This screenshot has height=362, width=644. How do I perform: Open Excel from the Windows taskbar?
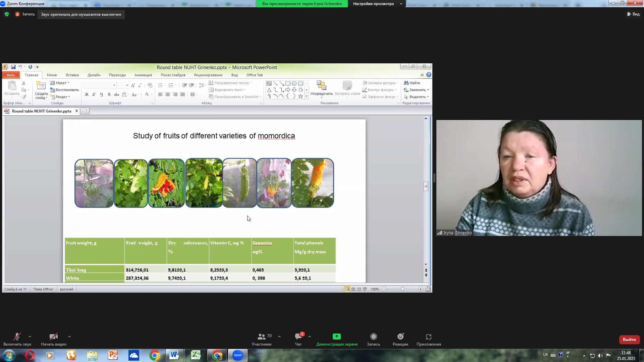point(196,355)
